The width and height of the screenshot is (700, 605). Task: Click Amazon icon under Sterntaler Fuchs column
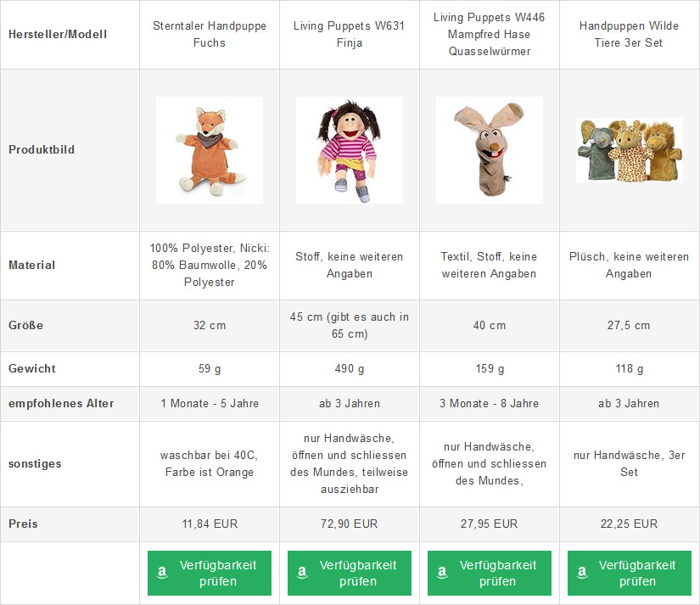click(x=162, y=573)
